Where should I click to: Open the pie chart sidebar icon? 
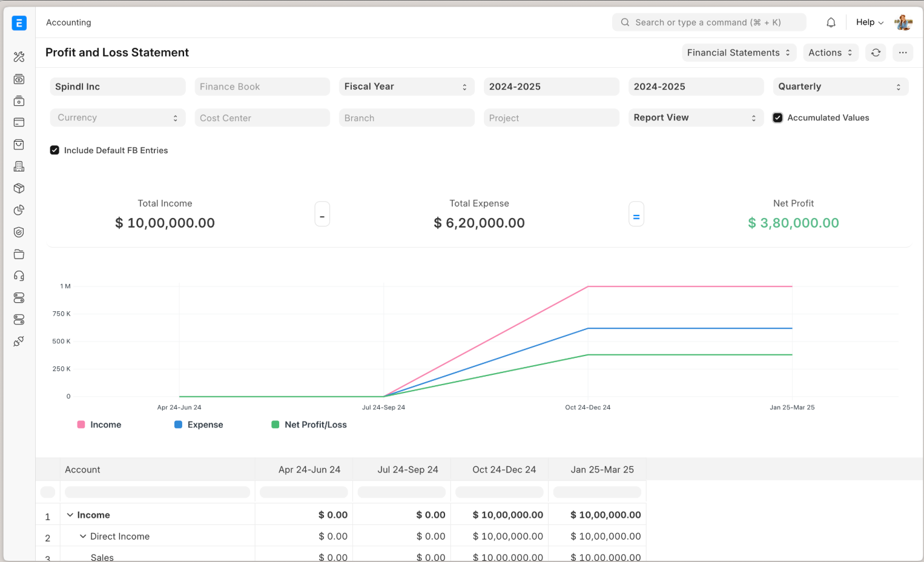19,210
